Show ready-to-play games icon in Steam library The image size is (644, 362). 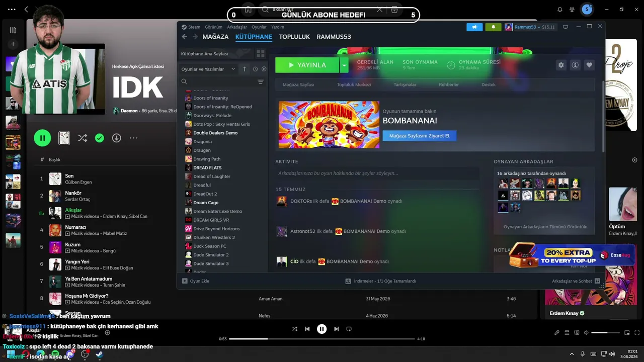coord(264,69)
